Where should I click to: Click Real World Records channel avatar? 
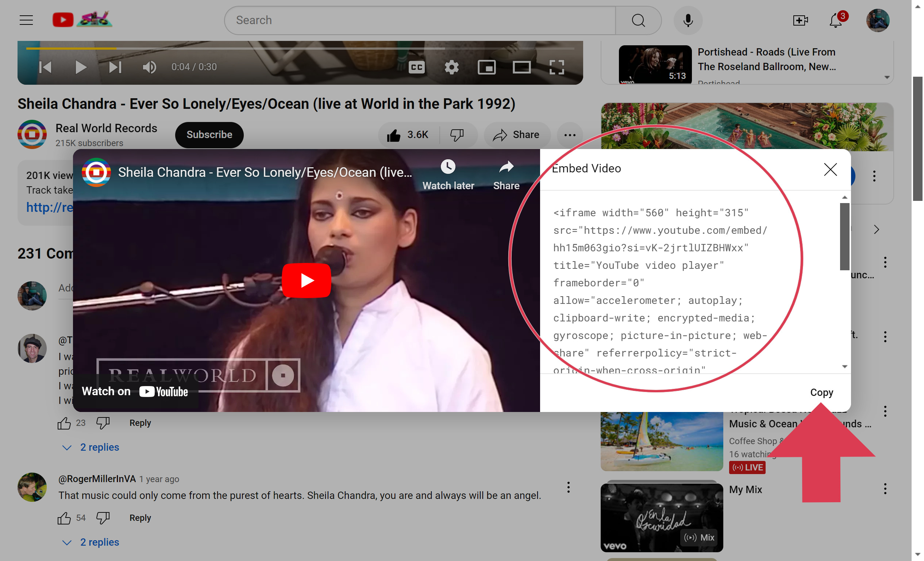(x=32, y=134)
